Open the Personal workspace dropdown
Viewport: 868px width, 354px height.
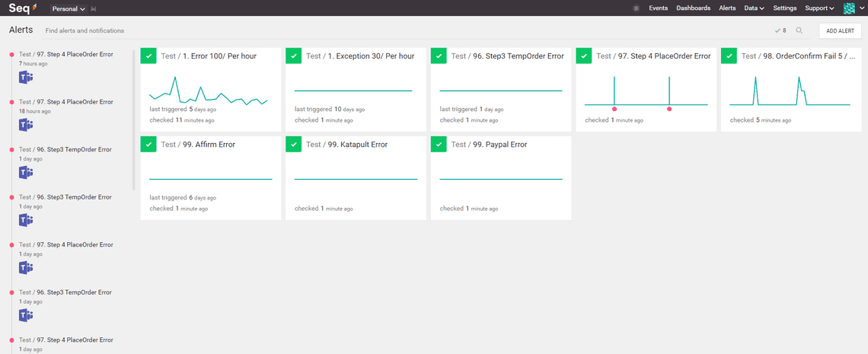click(68, 9)
